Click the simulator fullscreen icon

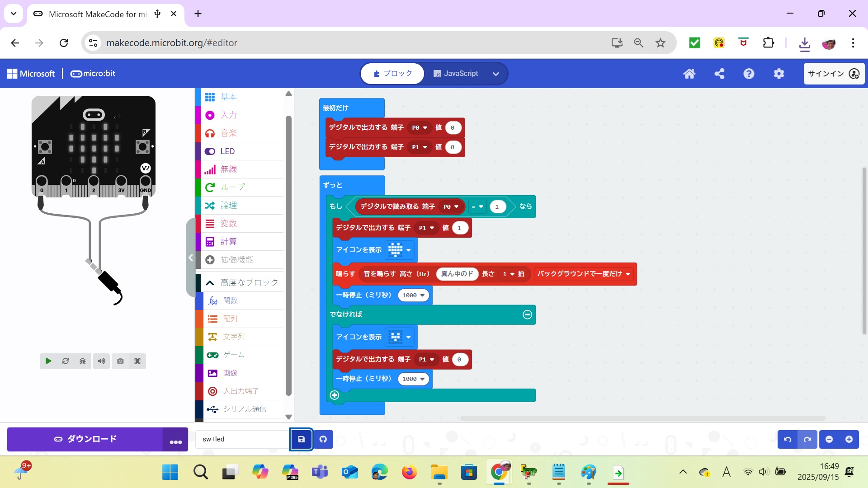[137, 361]
